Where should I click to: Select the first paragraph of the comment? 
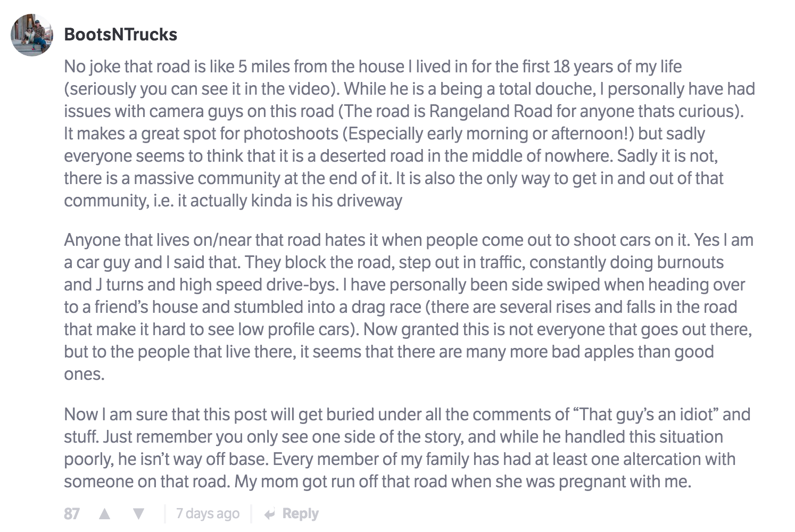410,133
